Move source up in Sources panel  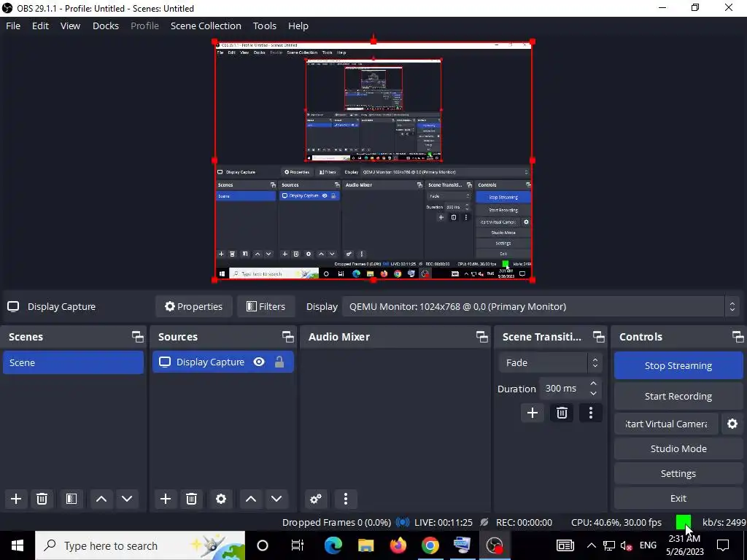(251, 499)
